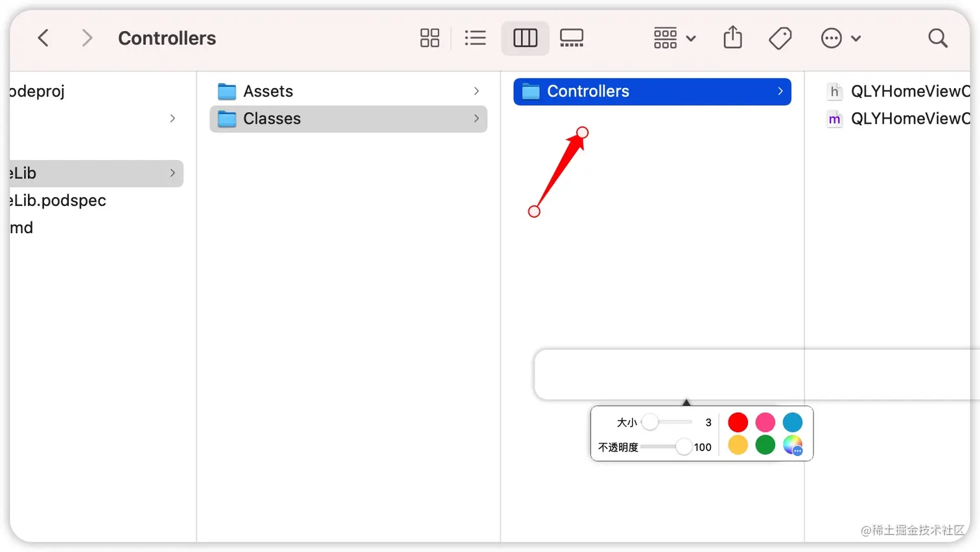Switch Finder to list view
The height and width of the screenshot is (552, 980).
pyautogui.click(x=475, y=38)
